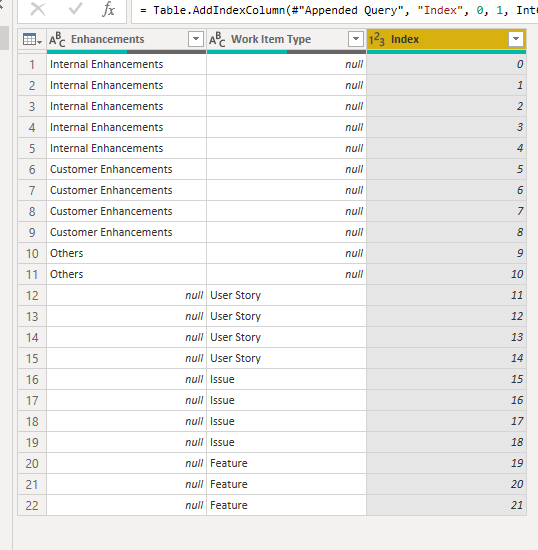
Task: Open filter dropdown for Enhancements column
Action: click(196, 39)
